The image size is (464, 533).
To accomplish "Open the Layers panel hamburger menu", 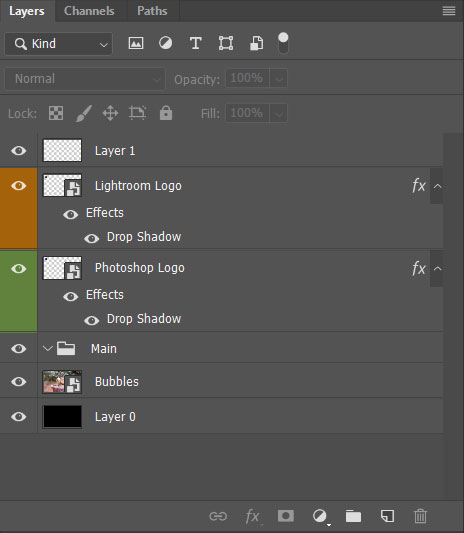I will click(x=449, y=11).
